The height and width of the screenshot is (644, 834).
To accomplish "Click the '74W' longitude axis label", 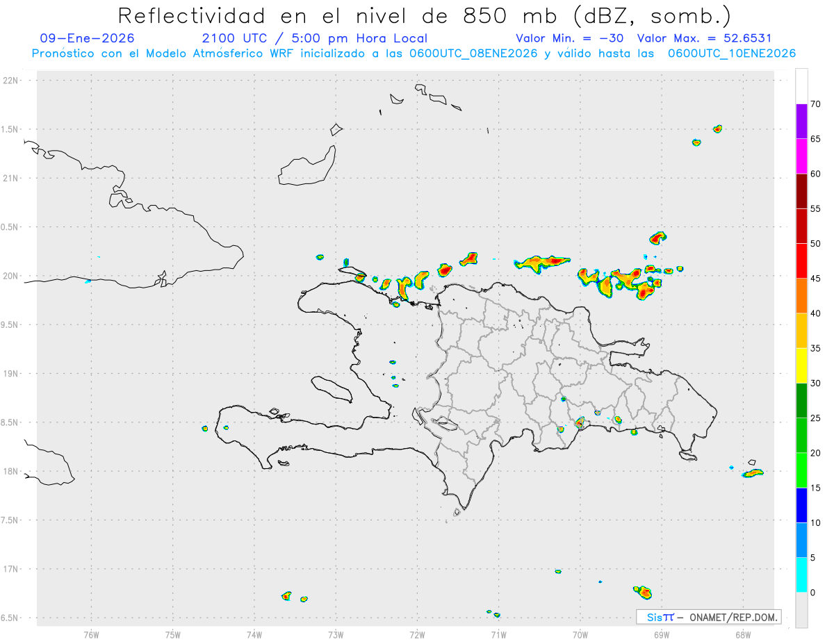I will [254, 634].
